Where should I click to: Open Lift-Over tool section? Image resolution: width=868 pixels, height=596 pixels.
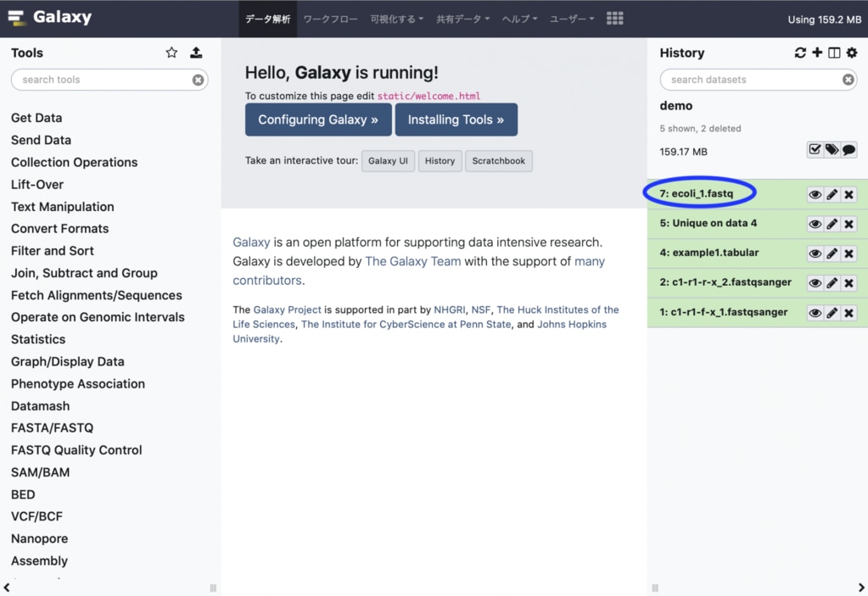tap(37, 185)
